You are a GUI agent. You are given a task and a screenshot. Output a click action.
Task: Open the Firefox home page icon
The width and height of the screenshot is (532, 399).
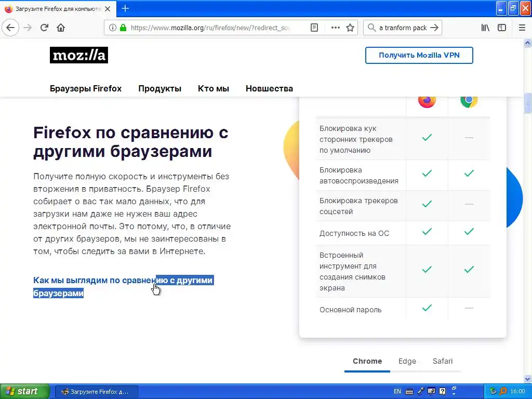tap(61, 28)
